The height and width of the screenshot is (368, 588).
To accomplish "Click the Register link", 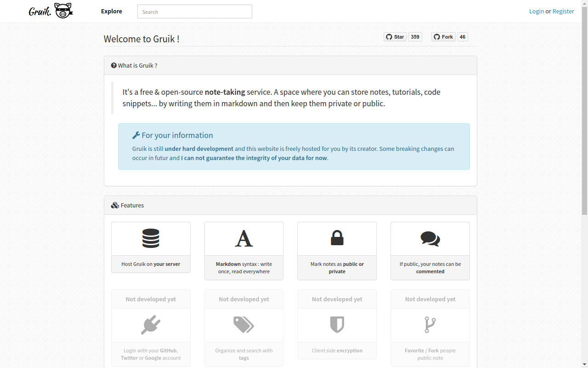I will click(563, 11).
